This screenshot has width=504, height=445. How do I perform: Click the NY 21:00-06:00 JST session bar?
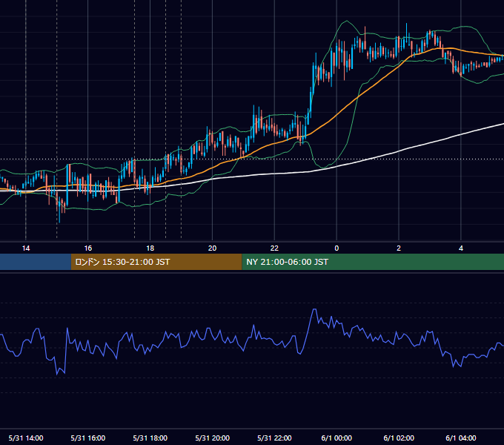pos(373,262)
